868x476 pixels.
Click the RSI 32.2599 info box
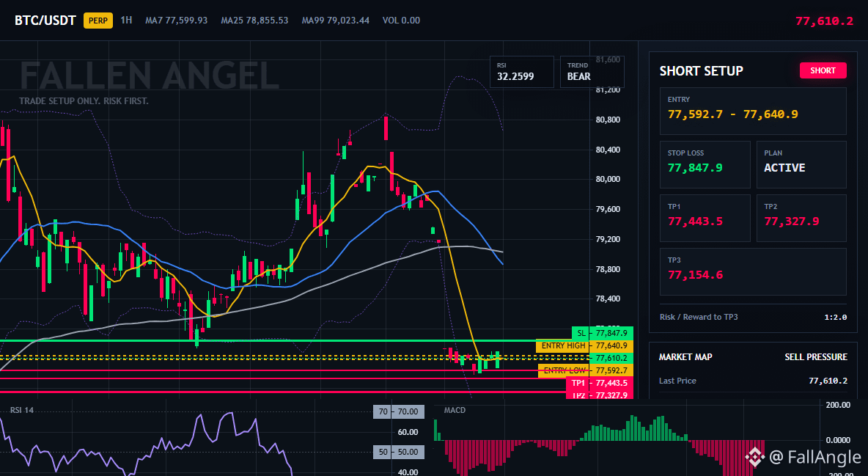tap(521, 71)
